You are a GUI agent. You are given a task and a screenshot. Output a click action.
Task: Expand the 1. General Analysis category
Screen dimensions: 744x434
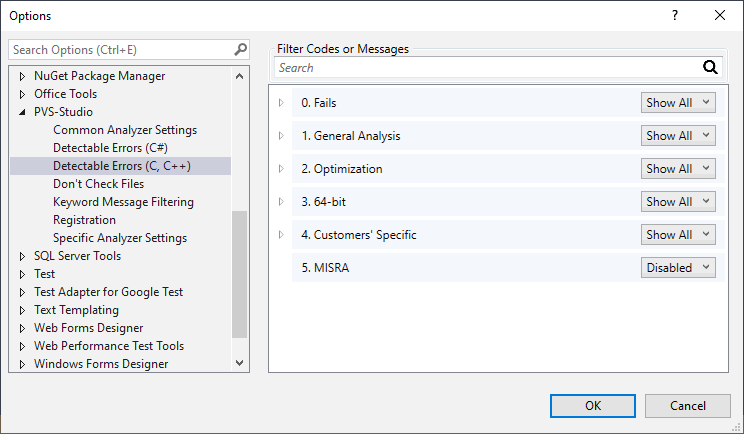281,136
